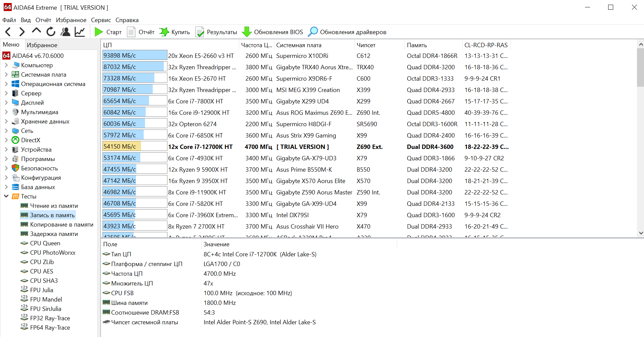This screenshot has height=337, width=644.
Task: Click the results list scrollbar up arrow
Action: pyautogui.click(x=641, y=44)
